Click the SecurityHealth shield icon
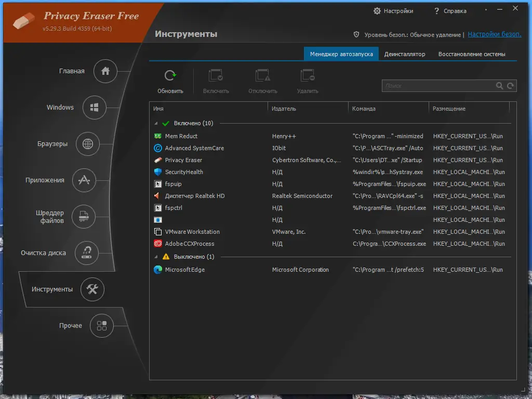This screenshot has height=399, width=532. (158, 172)
